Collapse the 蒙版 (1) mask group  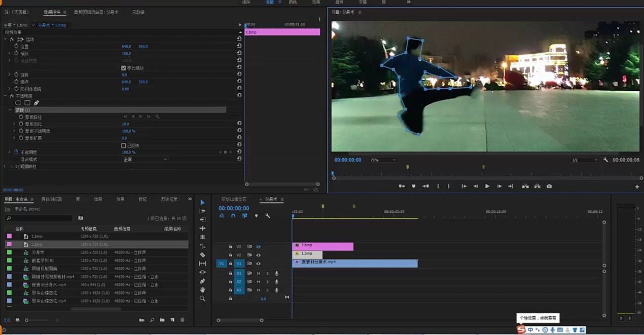point(10,110)
